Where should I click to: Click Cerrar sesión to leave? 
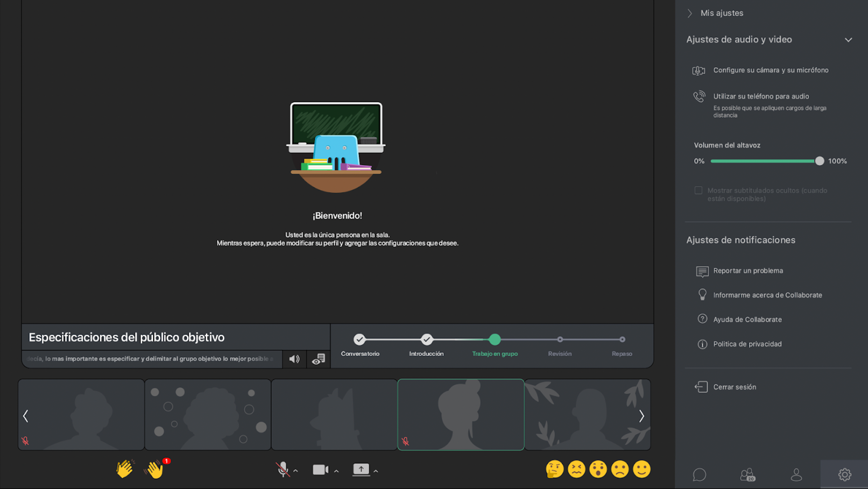coord(734,387)
